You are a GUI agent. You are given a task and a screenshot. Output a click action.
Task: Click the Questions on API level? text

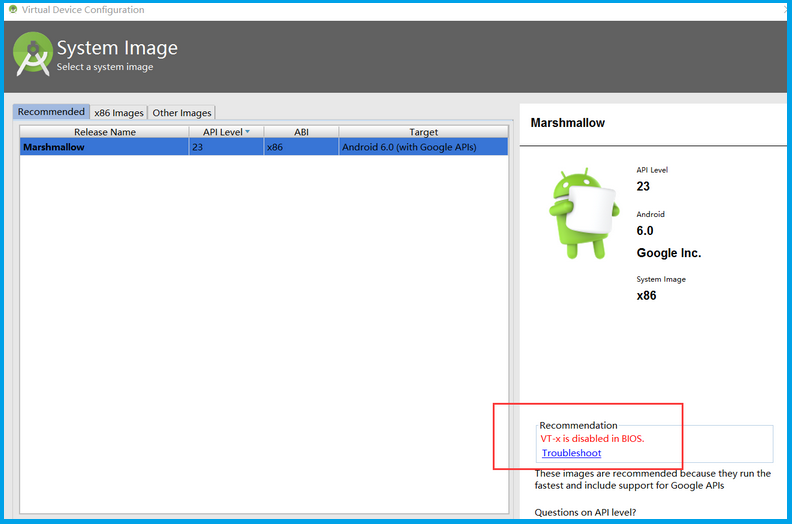(x=585, y=512)
